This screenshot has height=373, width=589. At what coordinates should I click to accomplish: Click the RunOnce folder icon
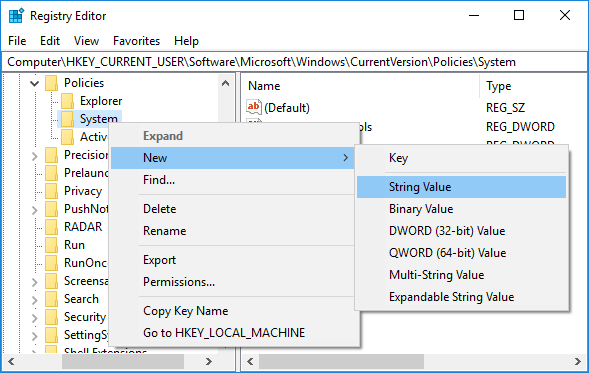pyautogui.click(x=51, y=263)
